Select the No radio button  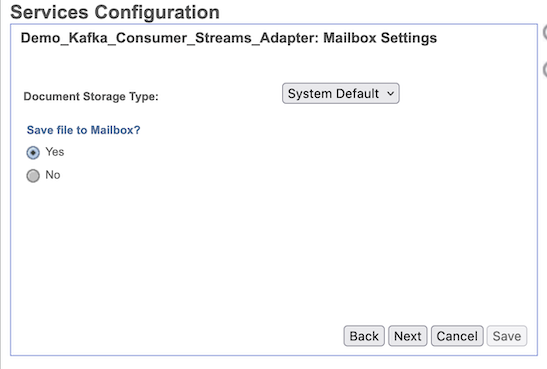click(33, 175)
